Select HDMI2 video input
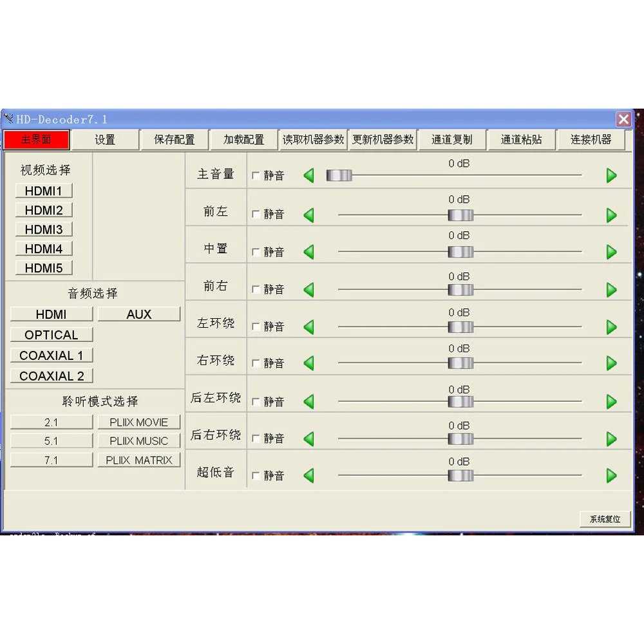644x644 pixels. 44,211
